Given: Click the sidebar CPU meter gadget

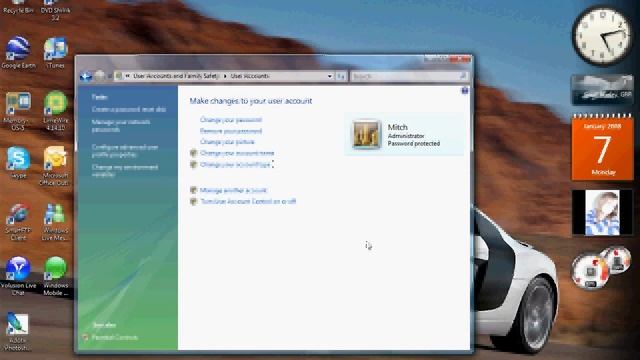Looking at the screenshot, I should [602, 268].
